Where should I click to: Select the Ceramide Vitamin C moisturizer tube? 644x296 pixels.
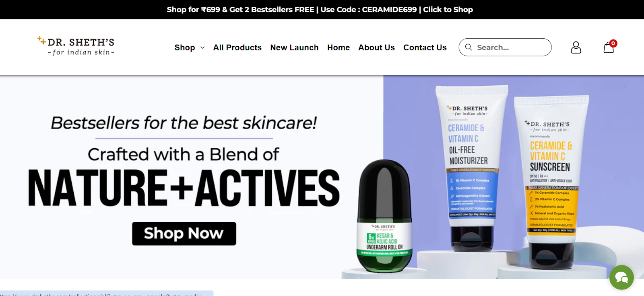click(472, 168)
